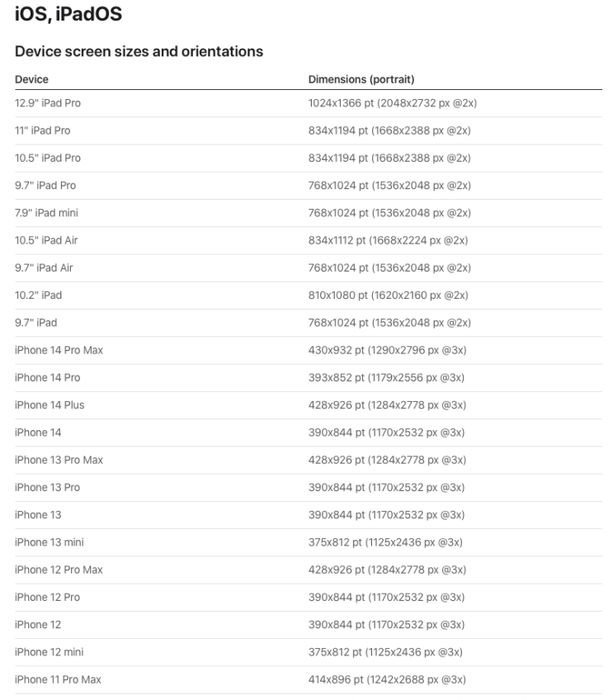Click the Device column header
The height and width of the screenshot is (700, 613).
pos(31,79)
